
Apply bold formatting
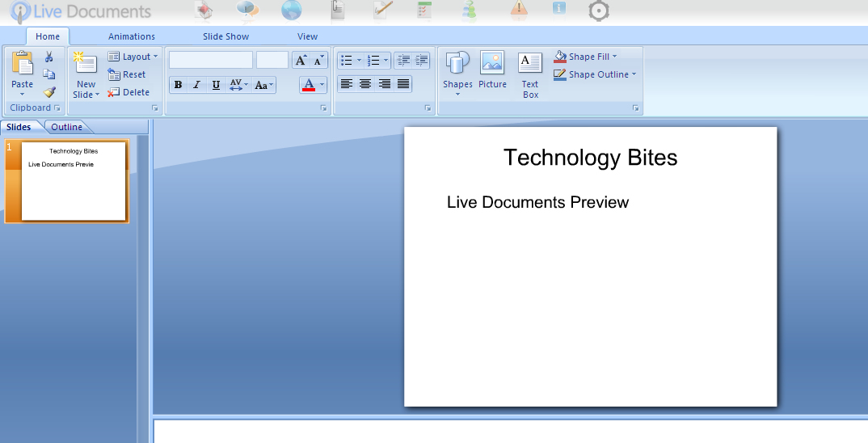179,85
